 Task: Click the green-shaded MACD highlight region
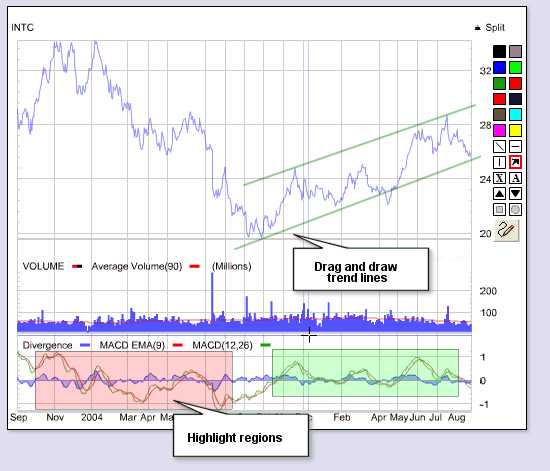tap(365, 373)
